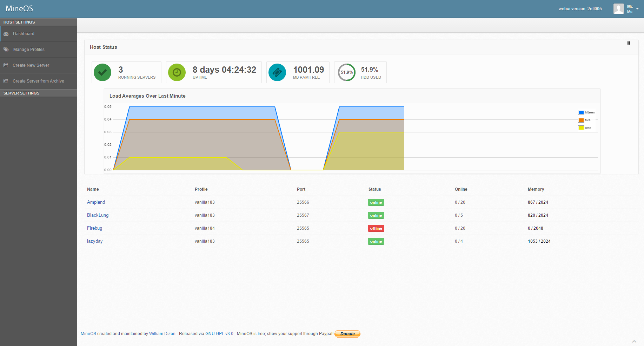Click the Profile column header

click(201, 189)
